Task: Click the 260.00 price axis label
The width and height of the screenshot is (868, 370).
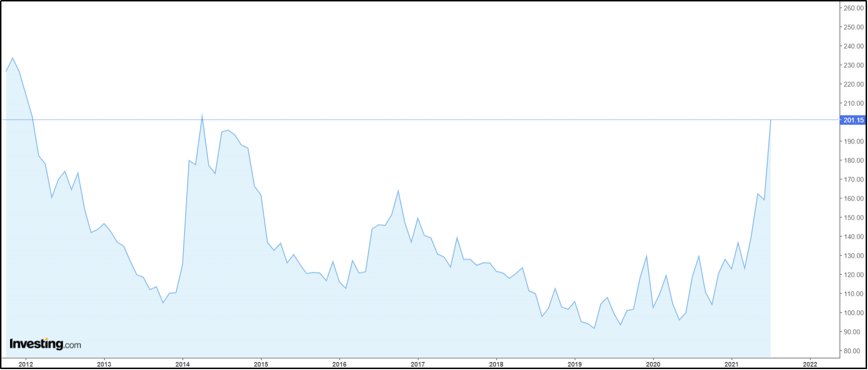Action: (x=854, y=8)
